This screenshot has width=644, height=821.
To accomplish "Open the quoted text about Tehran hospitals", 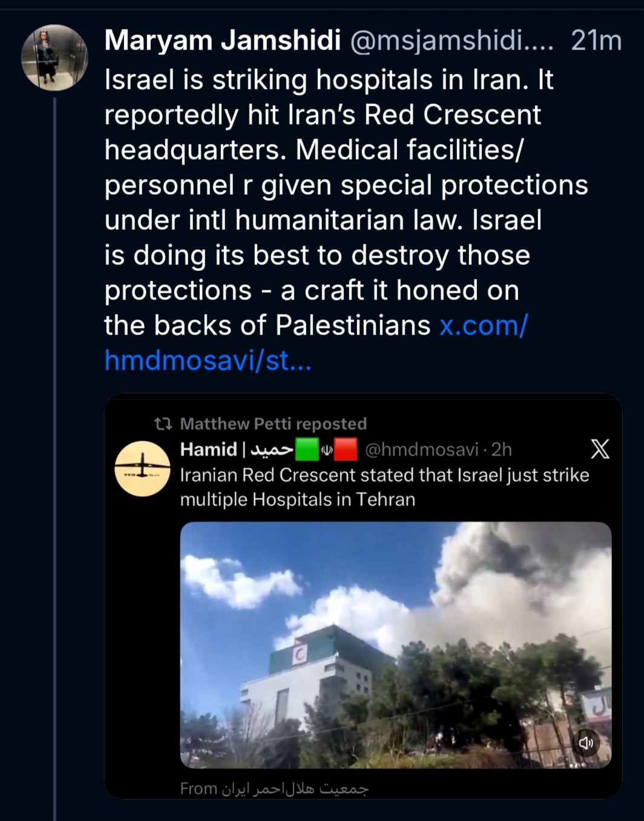I will point(384,487).
